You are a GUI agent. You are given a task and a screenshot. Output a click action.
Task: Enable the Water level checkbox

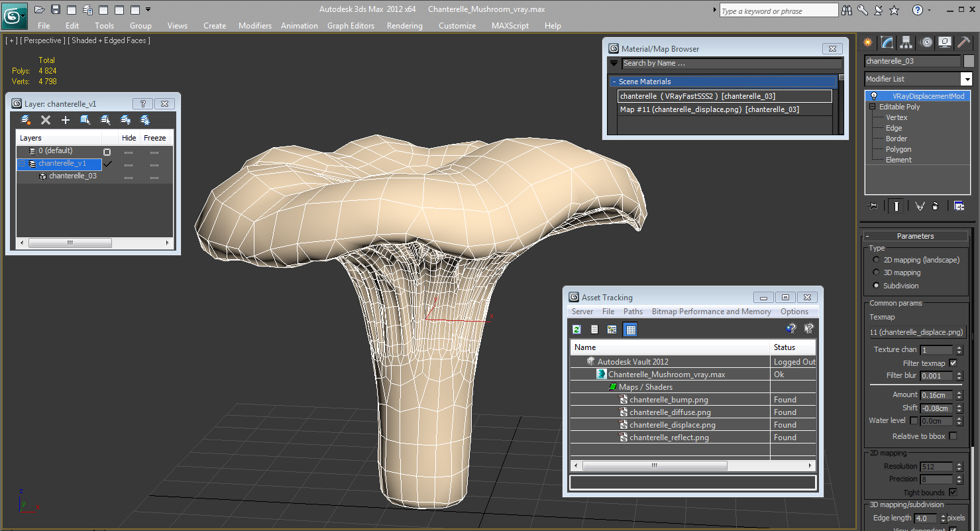coord(914,420)
